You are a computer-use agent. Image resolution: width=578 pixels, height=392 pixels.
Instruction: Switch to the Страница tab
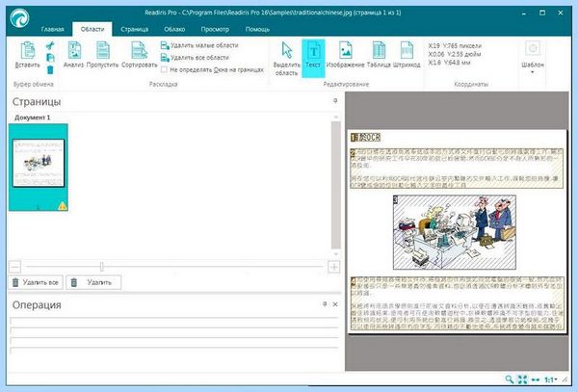[x=135, y=29]
